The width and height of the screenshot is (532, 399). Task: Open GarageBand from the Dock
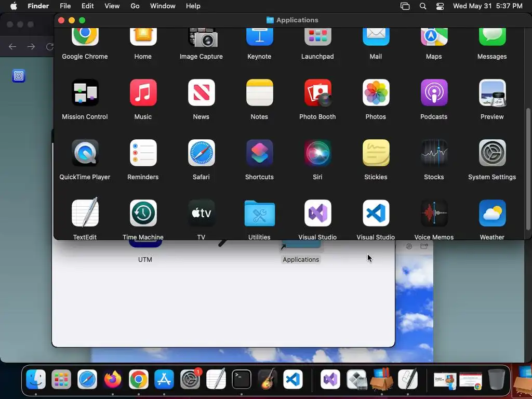click(x=267, y=379)
